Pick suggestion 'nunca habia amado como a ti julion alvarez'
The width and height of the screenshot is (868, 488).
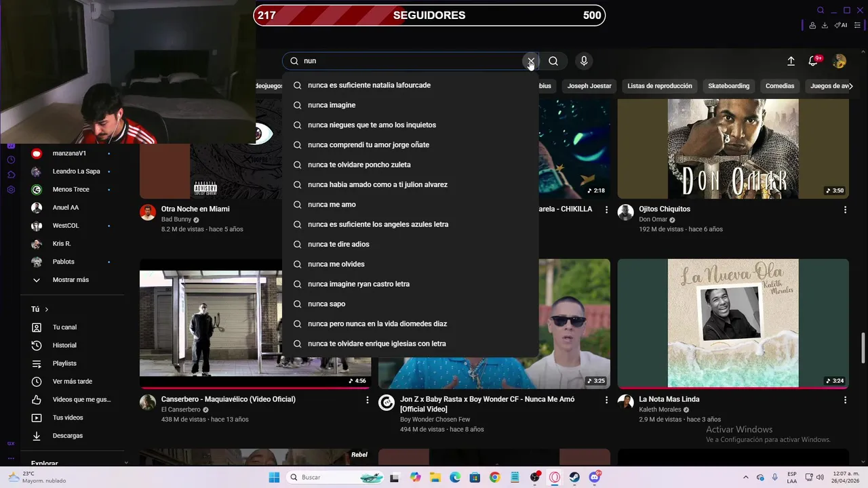point(410,184)
